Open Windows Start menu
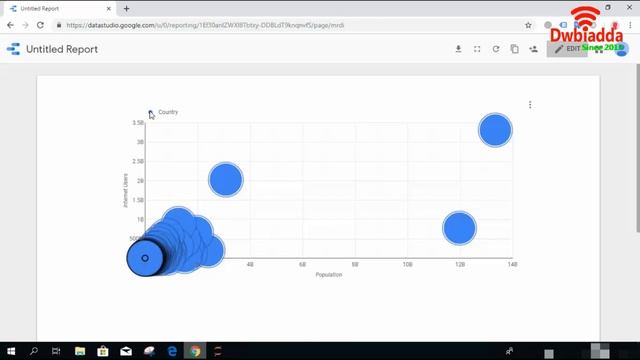 pos(11,351)
